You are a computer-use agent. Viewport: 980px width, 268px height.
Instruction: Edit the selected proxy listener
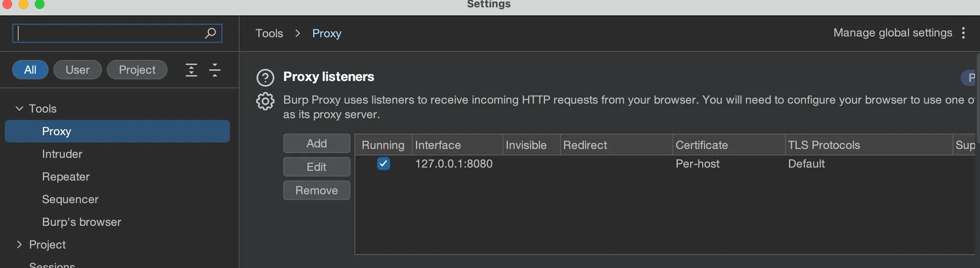pos(317,167)
